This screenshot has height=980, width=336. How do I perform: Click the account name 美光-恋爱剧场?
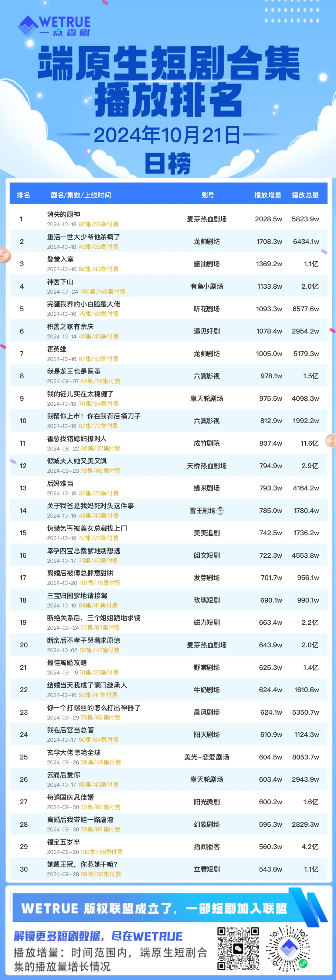tap(207, 757)
